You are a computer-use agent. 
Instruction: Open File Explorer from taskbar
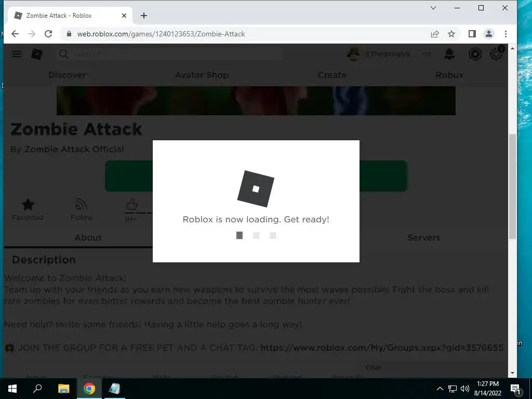pyautogui.click(x=63, y=389)
